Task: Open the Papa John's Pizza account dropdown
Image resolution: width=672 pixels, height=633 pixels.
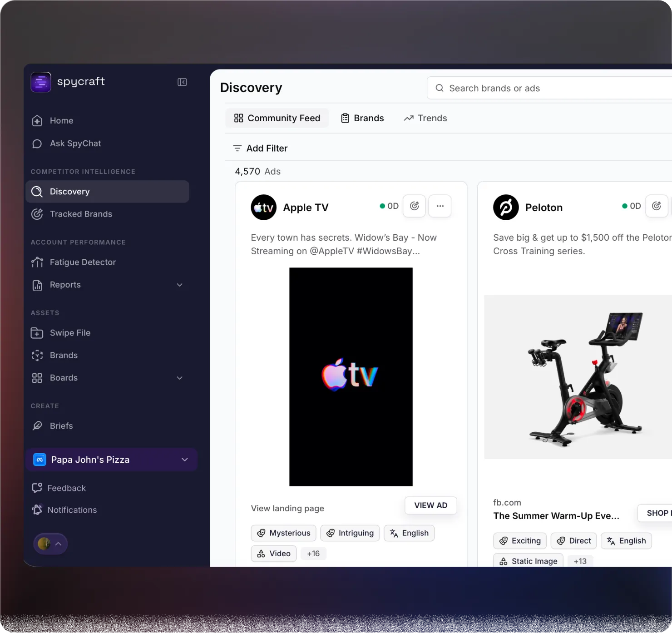Action: coord(111,460)
